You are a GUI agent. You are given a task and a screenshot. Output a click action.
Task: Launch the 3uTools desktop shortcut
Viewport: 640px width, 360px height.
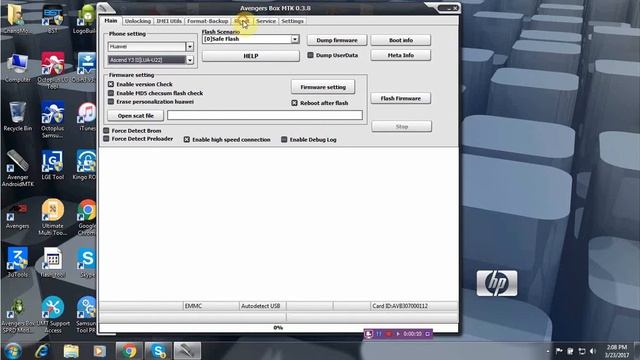pyautogui.click(x=18, y=262)
